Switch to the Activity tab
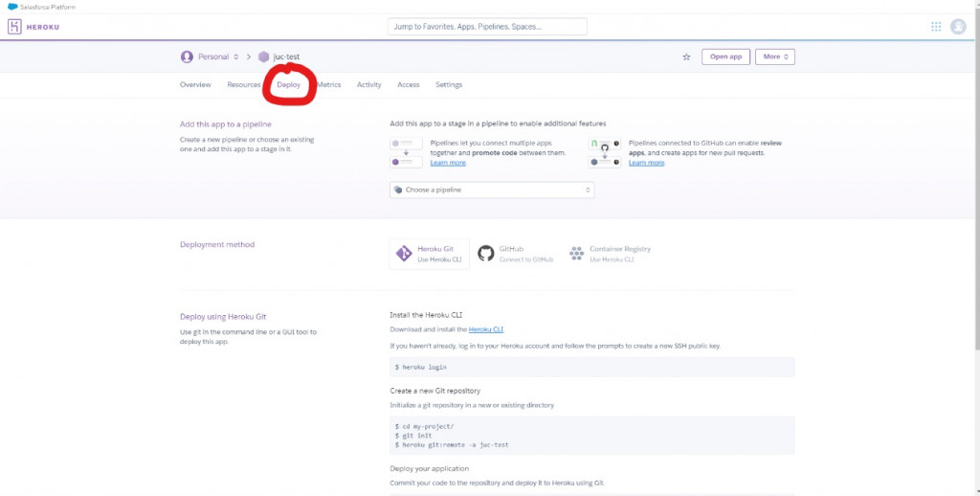Image resolution: width=980 pixels, height=496 pixels. 368,84
